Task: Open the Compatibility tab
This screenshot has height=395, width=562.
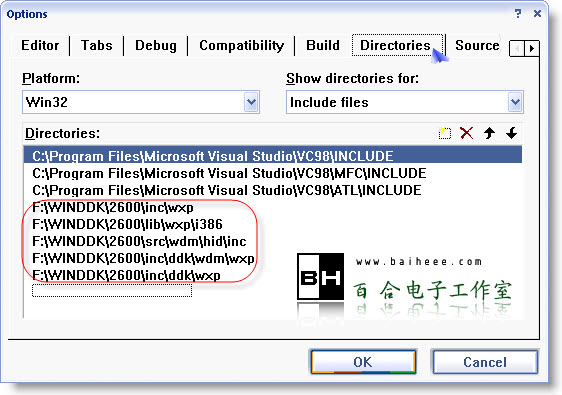Action: pyautogui.click(x=242, y=46)
